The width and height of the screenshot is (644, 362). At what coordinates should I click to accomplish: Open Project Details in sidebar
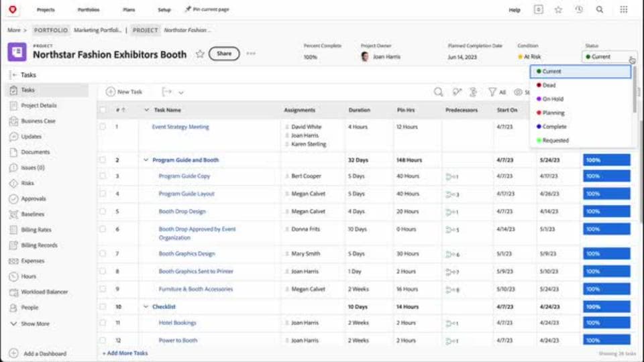click(39, 105)
